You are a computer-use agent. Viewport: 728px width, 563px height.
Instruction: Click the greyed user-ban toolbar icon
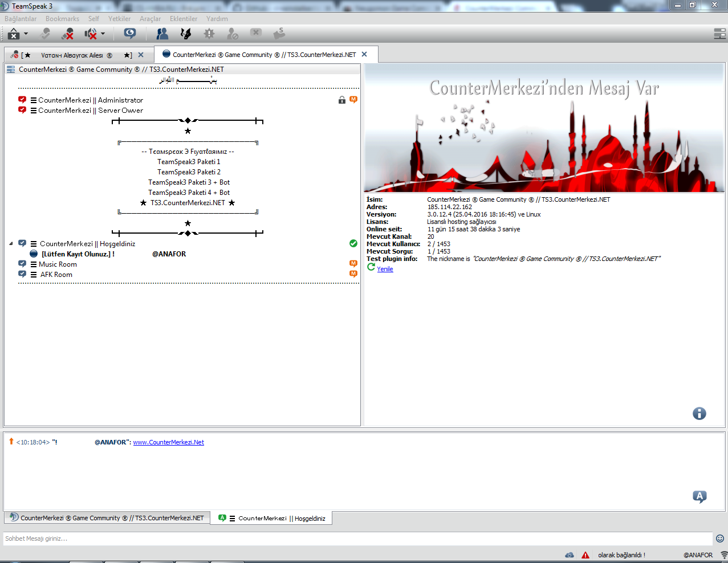[233, 34]
